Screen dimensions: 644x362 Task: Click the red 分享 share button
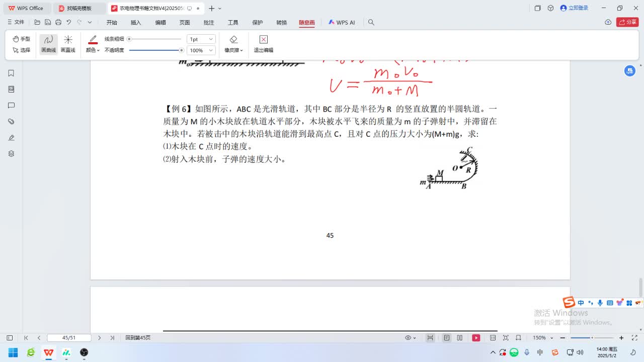click(627, 22)
